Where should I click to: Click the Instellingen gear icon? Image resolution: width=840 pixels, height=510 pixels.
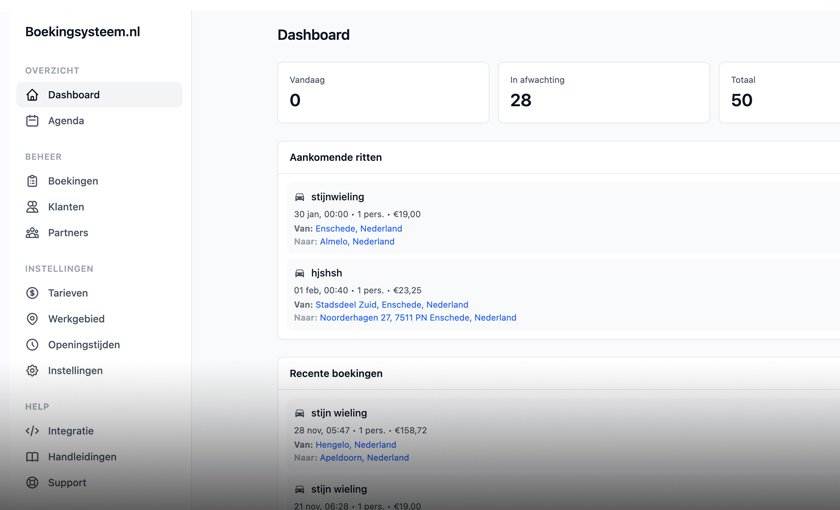tap(32, 371)
